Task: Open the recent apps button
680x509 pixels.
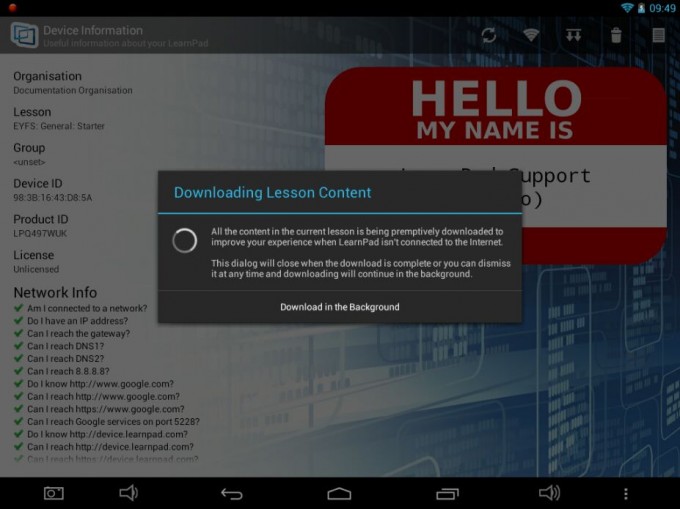Action: 447,493
